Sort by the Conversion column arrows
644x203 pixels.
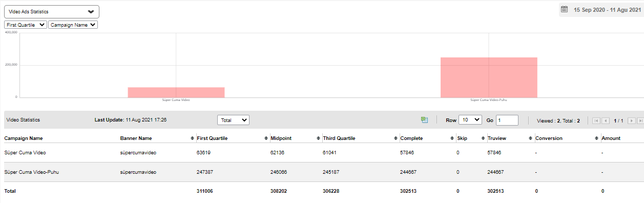(597, 138)
